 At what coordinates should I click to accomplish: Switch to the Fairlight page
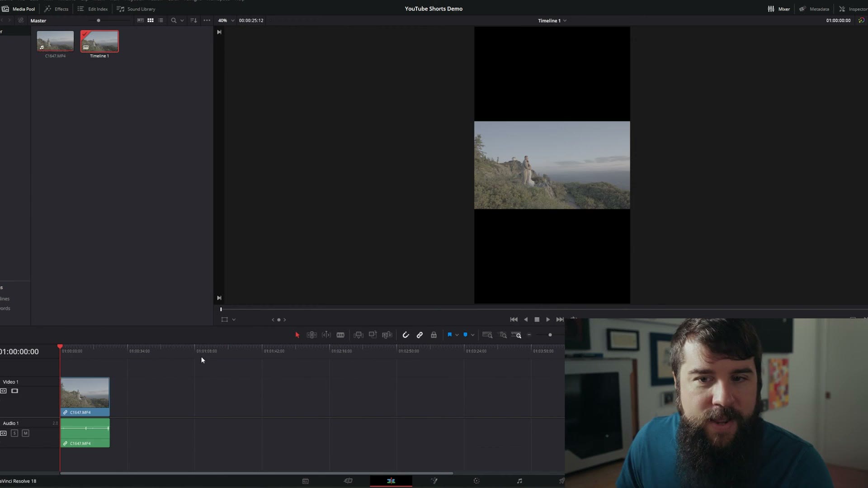click(x=519, y=481)
